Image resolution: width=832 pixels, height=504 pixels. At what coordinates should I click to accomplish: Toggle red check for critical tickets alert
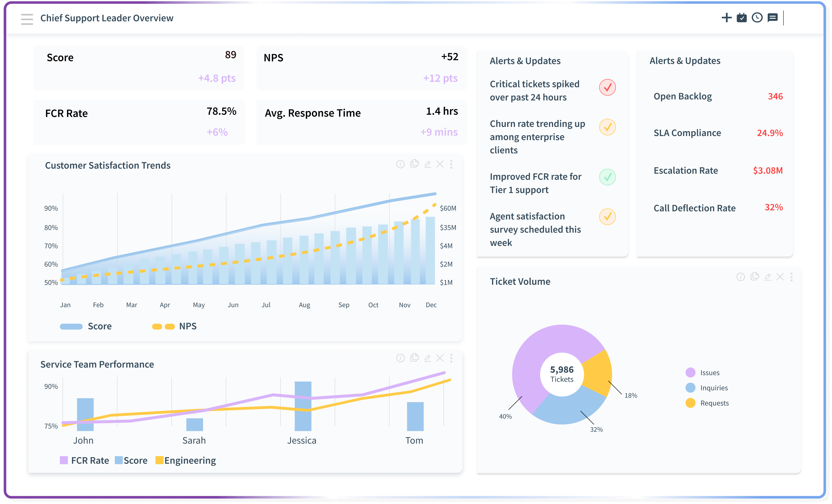[607, 87]
